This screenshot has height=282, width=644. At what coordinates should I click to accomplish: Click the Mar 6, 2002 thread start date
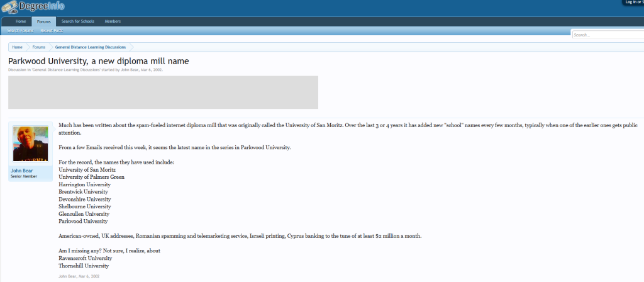pos(151,70)
